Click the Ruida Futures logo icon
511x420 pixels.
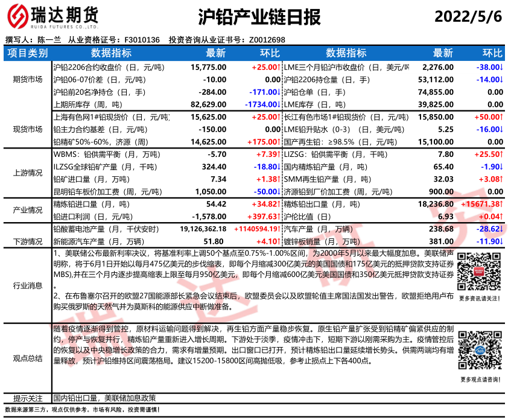point(19,17)
